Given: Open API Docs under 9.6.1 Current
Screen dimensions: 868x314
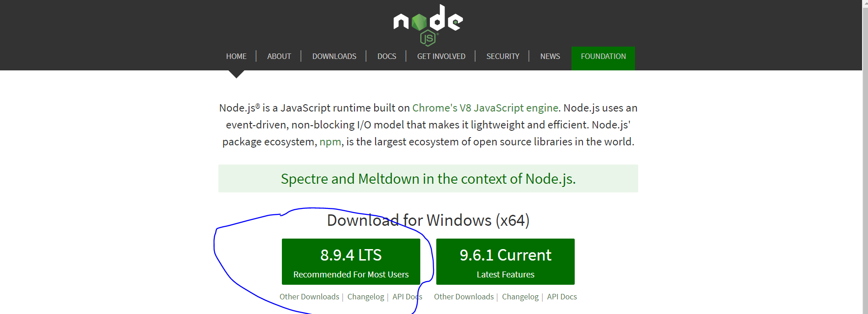Looking at the screenshot, I should tap(562, 297).
